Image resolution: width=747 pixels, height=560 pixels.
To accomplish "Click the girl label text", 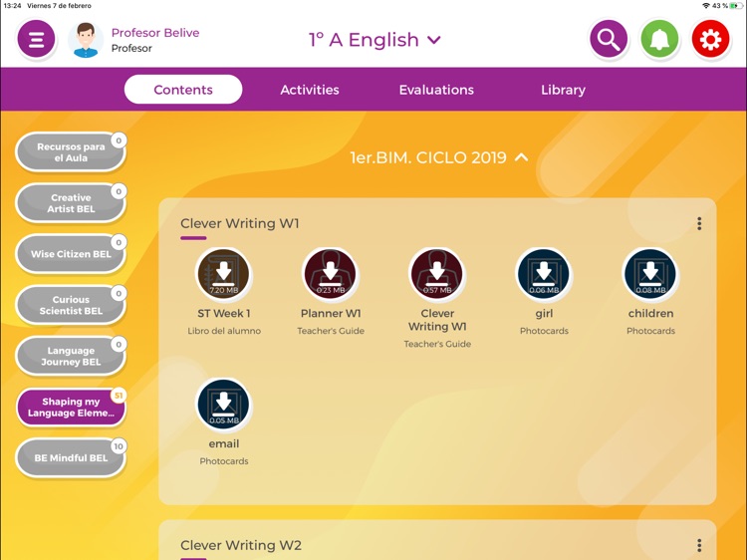I will (x=544, y=314).
